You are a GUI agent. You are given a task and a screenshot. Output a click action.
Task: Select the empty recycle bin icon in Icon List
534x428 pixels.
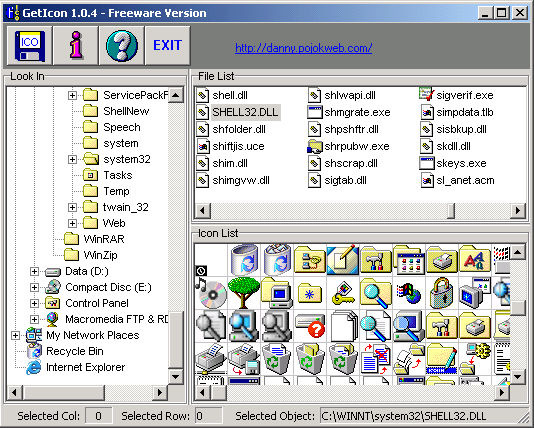click(244, 260)
